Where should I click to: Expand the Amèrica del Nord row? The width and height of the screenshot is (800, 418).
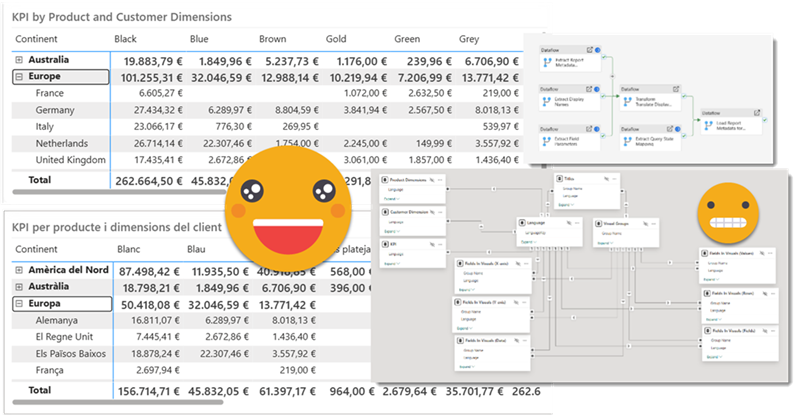point(19,271)
